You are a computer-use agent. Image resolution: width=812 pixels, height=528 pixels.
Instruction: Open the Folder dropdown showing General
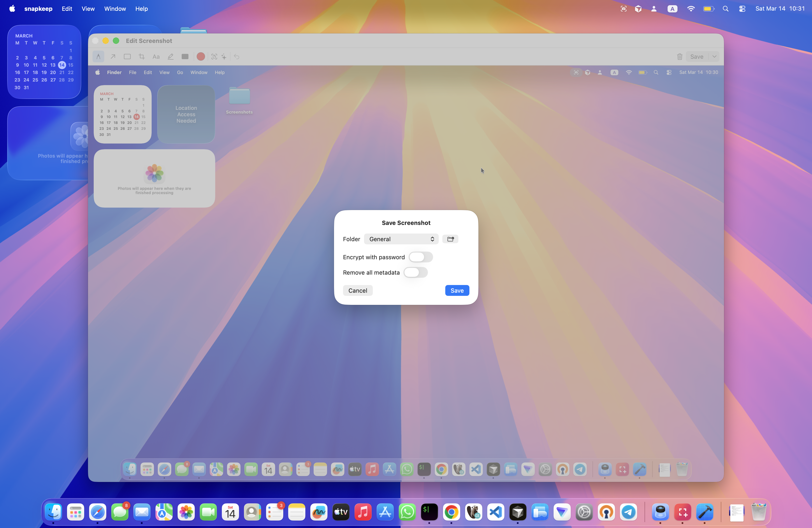pyautogui.click(x=401, y=239)
